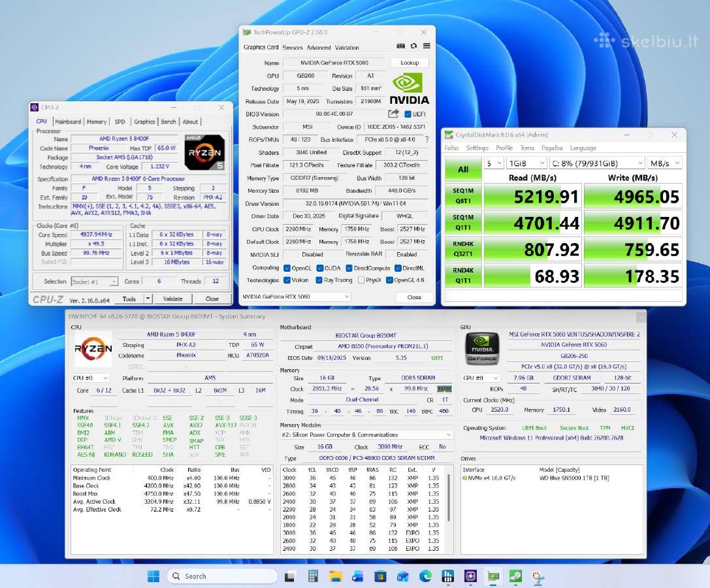Toggle the CUDA checkbox

tap(319, 268)
